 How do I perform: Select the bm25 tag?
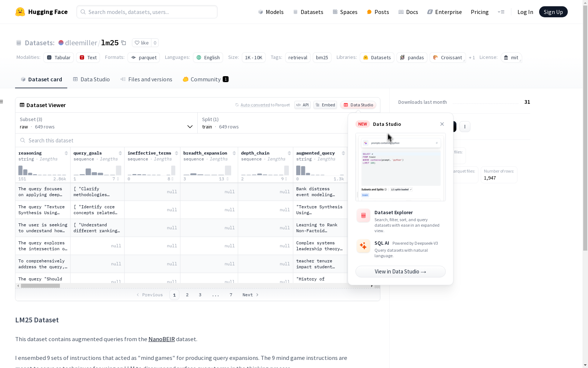(x=322, y=57)
